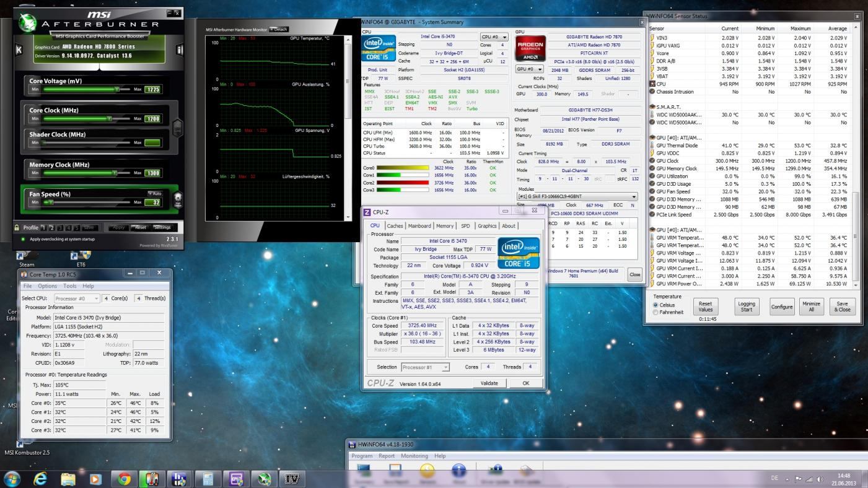Open the Options menu in Core Temp
This screenshot has width=868, height=488.
tap(47, 286)
